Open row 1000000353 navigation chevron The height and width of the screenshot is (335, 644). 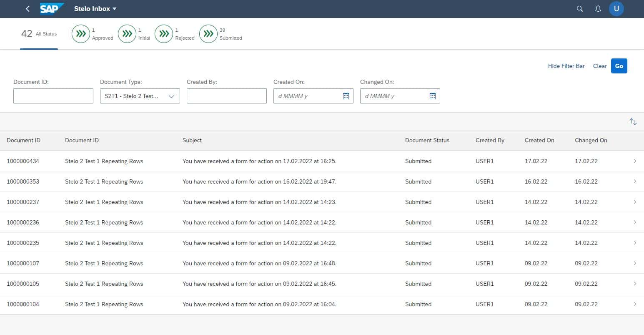pos(635,181)
